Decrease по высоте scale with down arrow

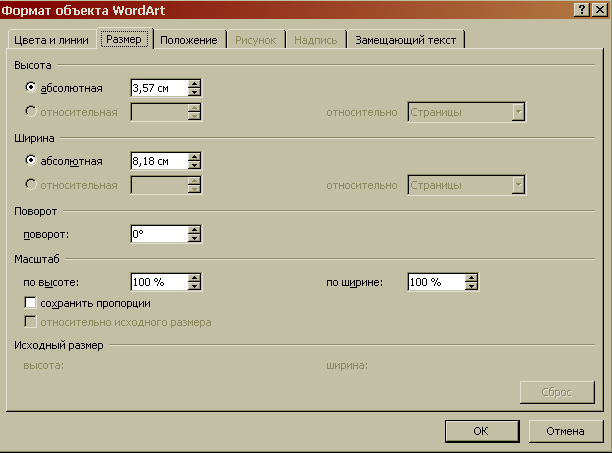click(x=194, y=286)
